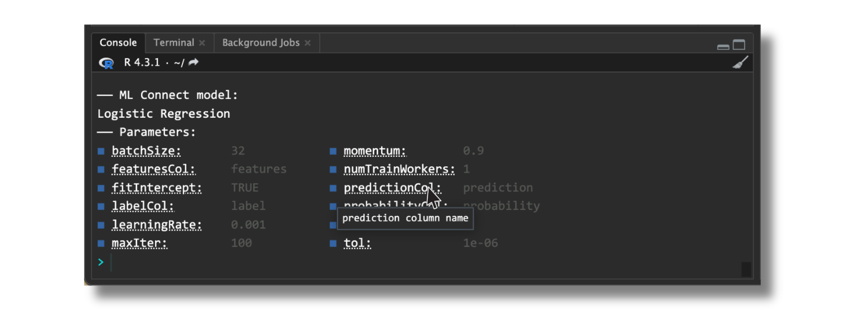Switch to the Terminal tab
This screenshot has width=868, height=335.
click(x=173, y=42)
